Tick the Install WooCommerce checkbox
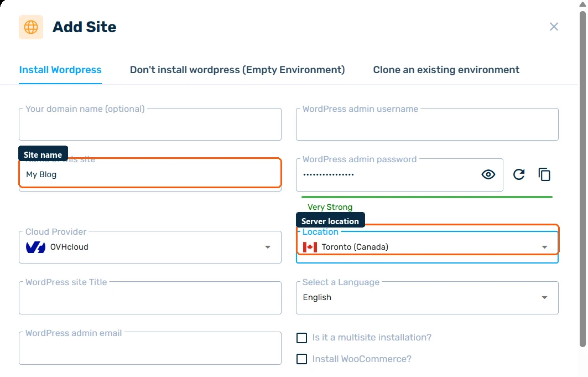Image resolution: width=588 pixels, height=377 pixels. (301, 359)
